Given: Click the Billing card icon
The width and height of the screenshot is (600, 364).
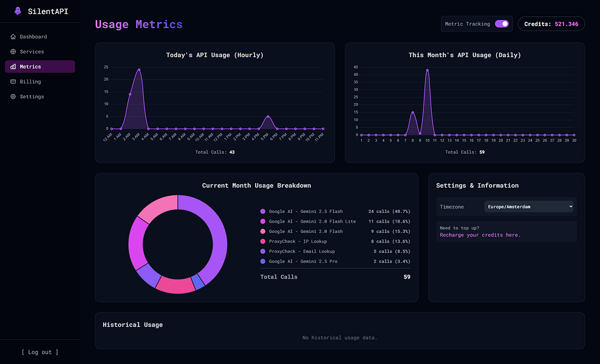Looking at the screenshot, I should pyautogui.click(x=13, y=81).
